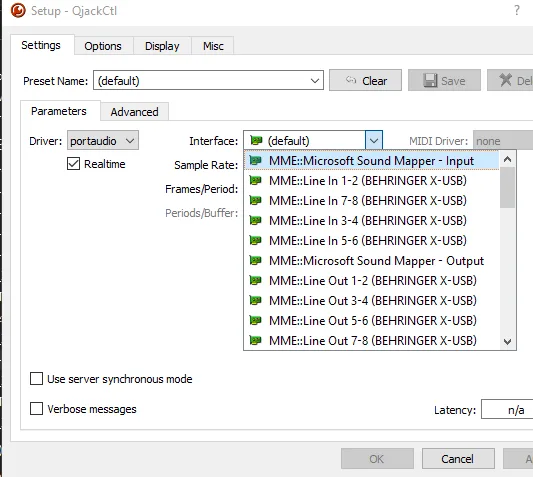The image size is (533, 477).
Task: Click the Latency n/a field
Action: point(507,410)
